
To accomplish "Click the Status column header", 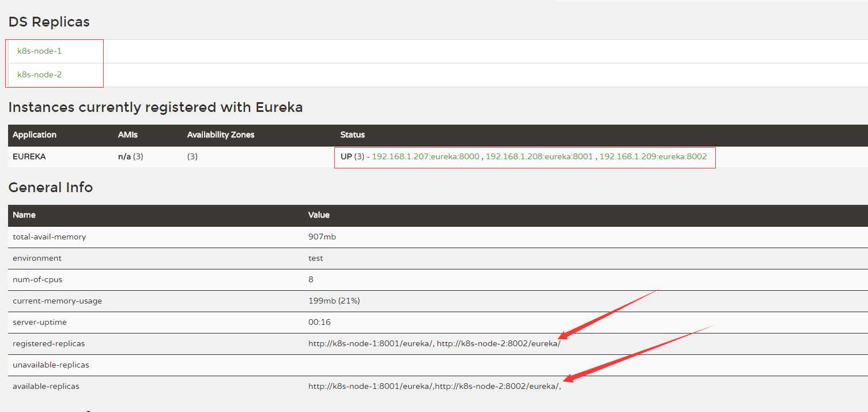I will point(353,135).
